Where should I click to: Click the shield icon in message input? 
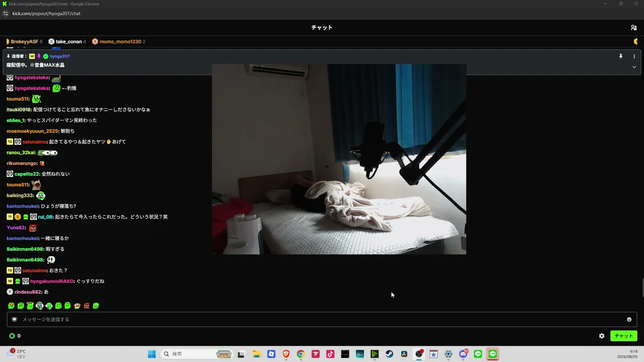[x=15, y=319]
